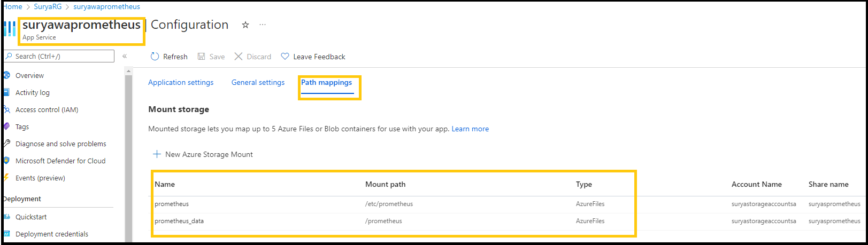The height and width of the screenshot is (245, 868).
Task: Switch to General settings tab
Action: (258, 82)
